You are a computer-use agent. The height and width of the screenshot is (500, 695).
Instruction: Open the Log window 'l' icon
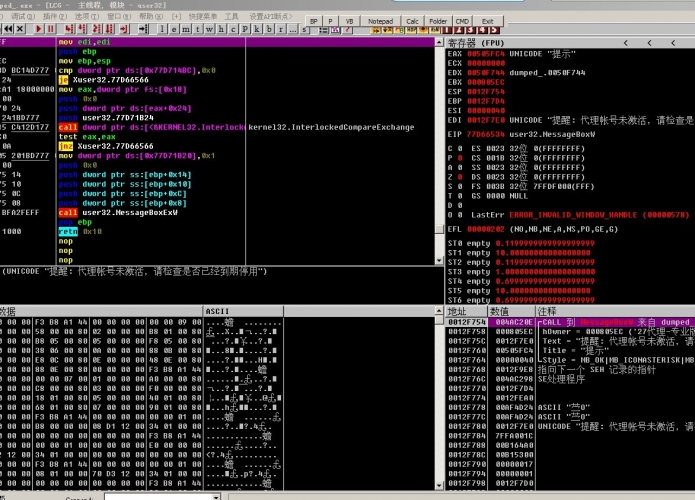click(x=162, y=29)
